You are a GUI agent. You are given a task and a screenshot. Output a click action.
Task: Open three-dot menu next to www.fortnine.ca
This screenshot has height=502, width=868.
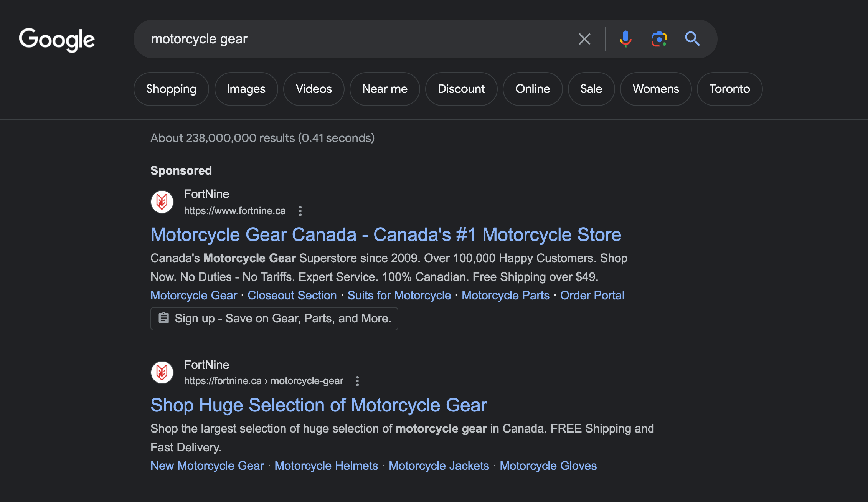click(300, 211)
